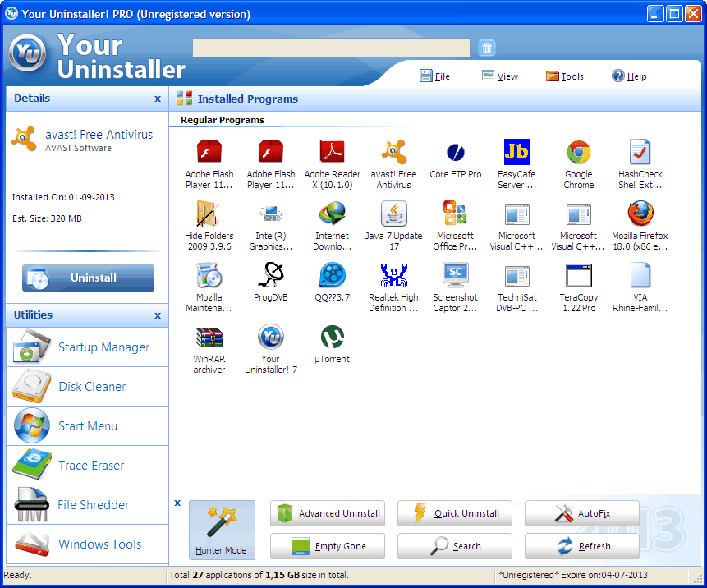Viewport: 707px width, 588px height.
Task: Select VIA Rhine-Family program icon
Action: click(640, 275)
